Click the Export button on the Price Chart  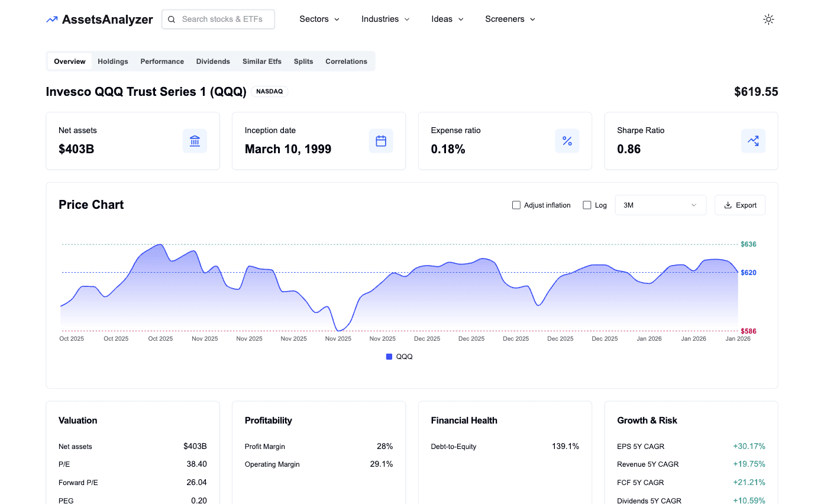pos(739,205)
